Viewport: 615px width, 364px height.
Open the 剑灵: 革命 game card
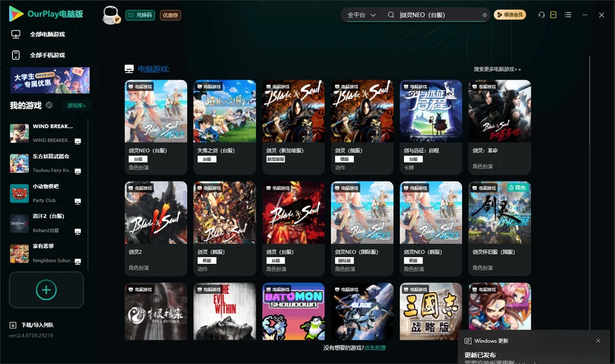point(499,127)
